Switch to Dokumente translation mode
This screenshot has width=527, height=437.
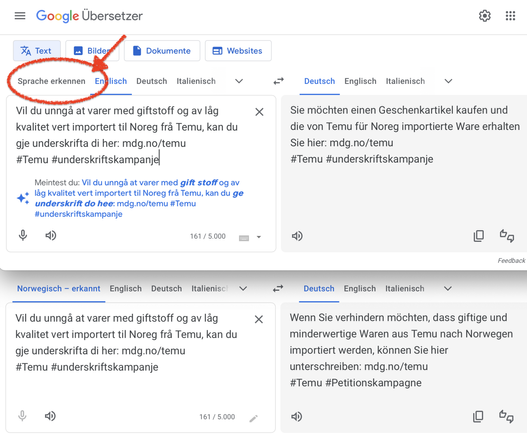pos(162,51)
